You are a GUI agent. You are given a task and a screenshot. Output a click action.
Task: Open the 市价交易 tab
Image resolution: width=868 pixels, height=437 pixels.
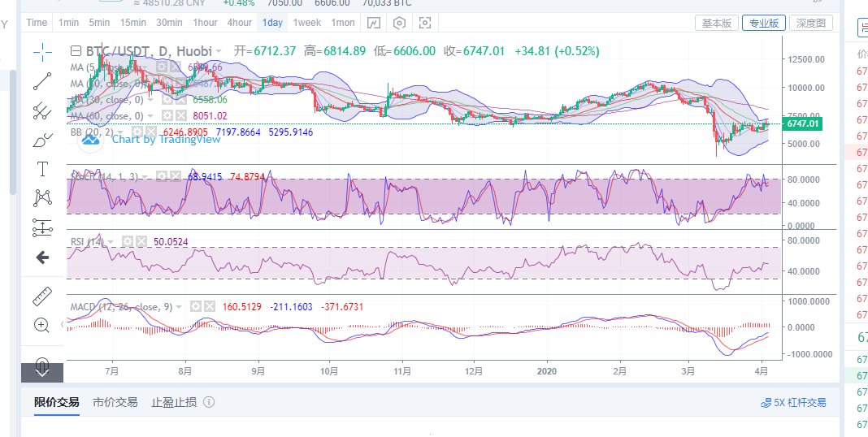tap(115, 402)
